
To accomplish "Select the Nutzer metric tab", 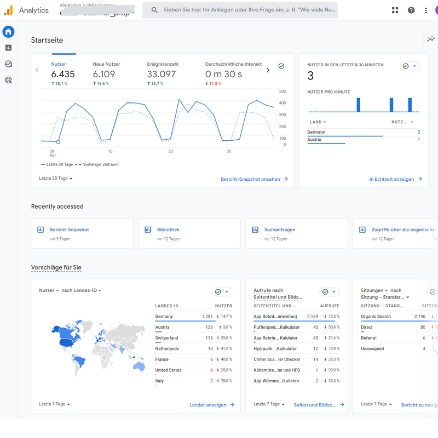I will pyautogui.click(x=63, y=73).
